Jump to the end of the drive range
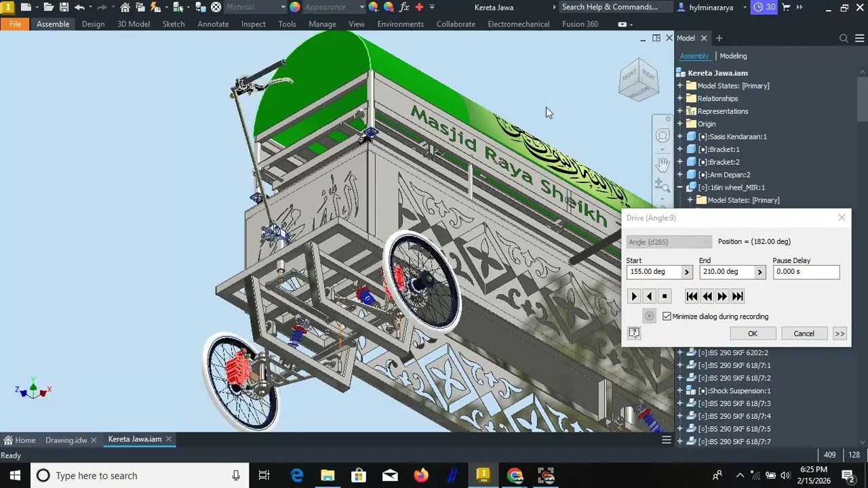This screenshot has height=488, width=868. coord(738,296)
